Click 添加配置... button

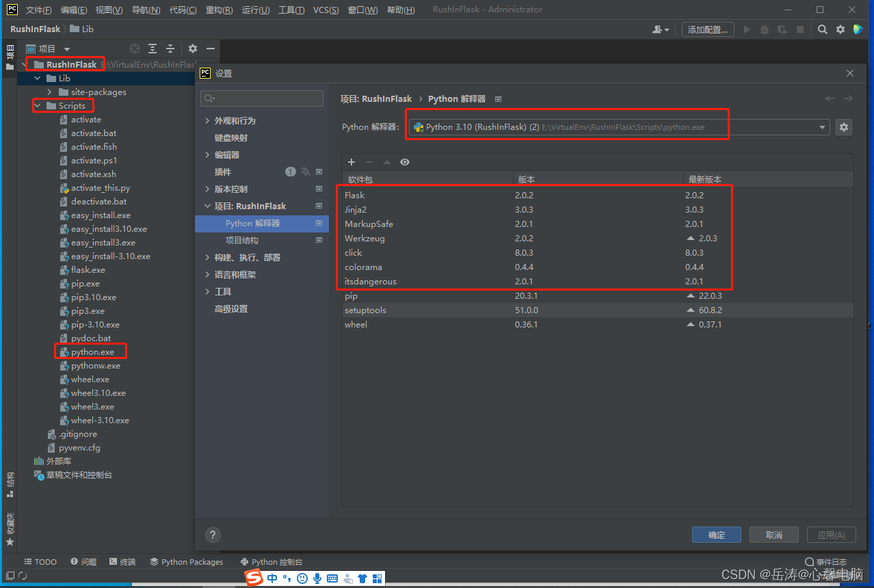pyautogui.click(x=709, y=29)
